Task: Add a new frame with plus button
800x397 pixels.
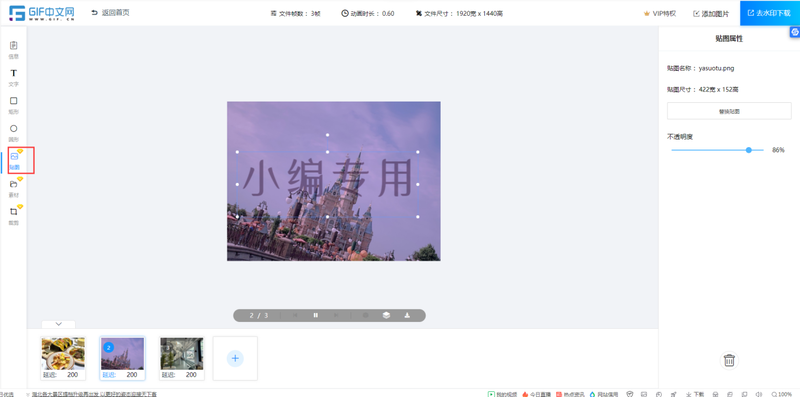Action: 235,358
